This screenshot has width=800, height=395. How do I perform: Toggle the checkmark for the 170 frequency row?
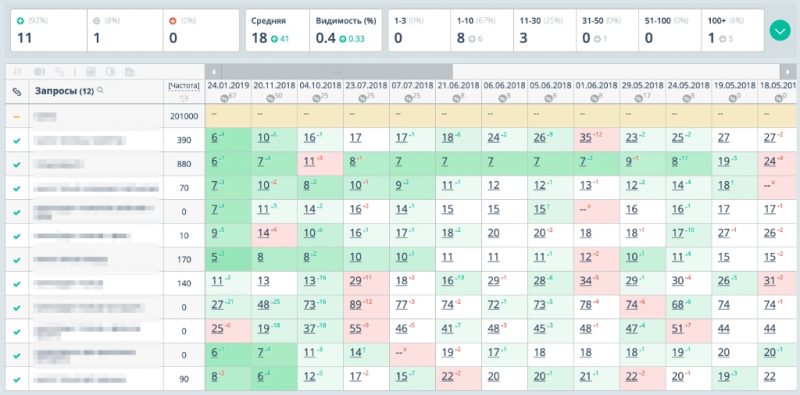[x=17, y=260]
